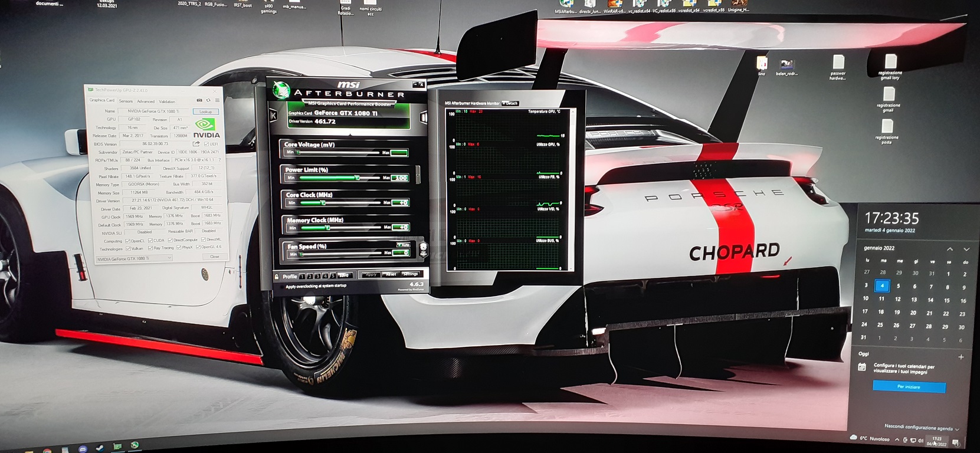Image resolution: width=980 pixels, height=453 pixels.
Task: Open the registrazione posta desktop file
Action: tap(887, 131)
